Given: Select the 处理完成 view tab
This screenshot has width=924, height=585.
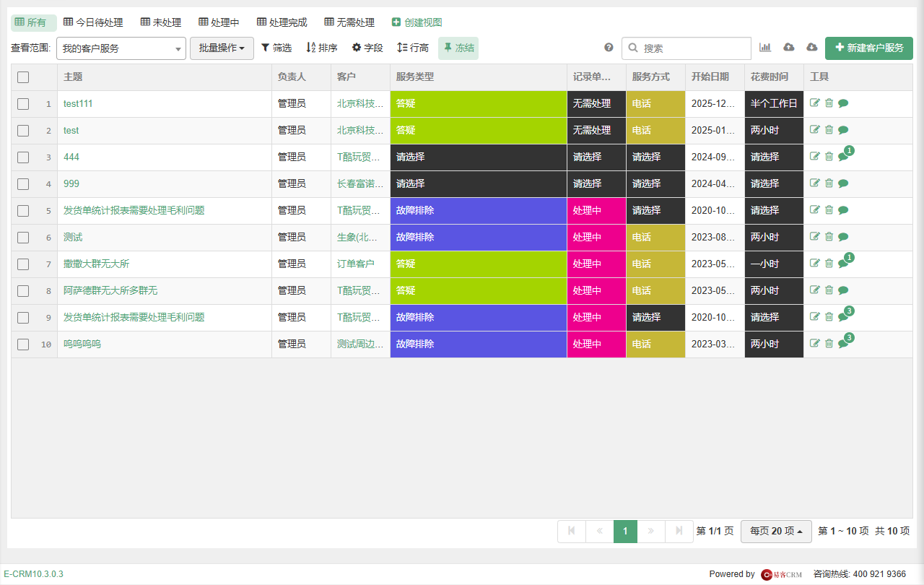Looking at the screenshot, I should (282, 22).
